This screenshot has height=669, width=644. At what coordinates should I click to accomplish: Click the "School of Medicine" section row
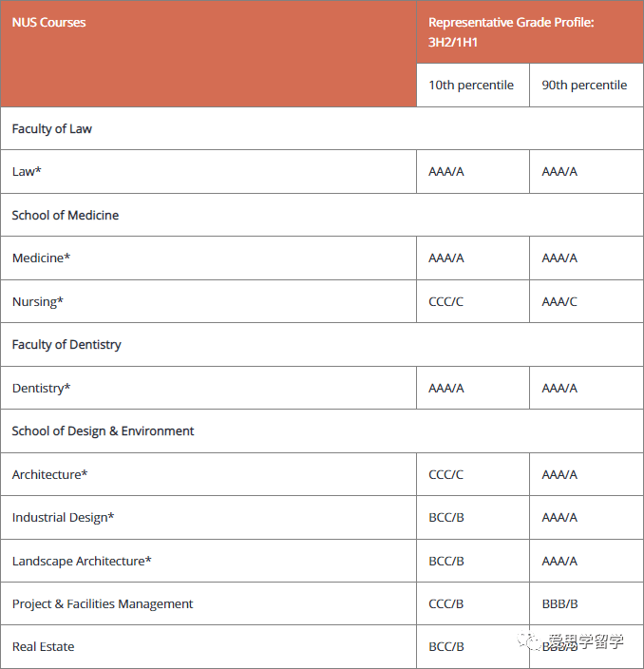pyautogui.click(x=322, y=215)
